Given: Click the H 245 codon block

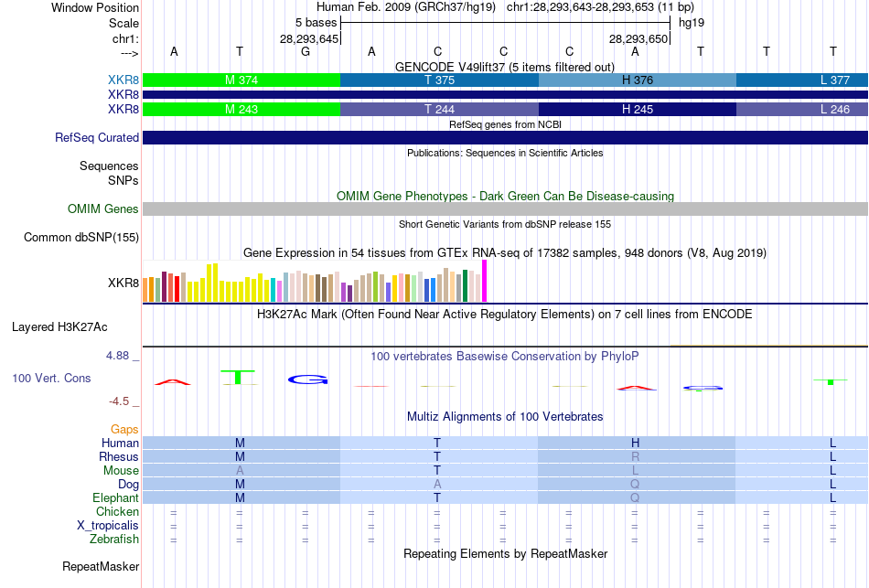Looking at the screenshot, I should (638, 109).
